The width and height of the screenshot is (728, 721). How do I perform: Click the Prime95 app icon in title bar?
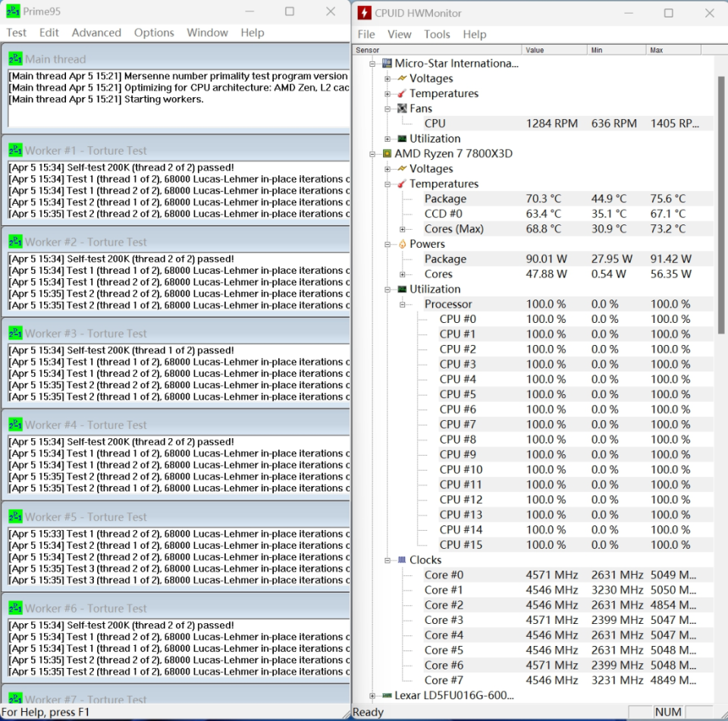click(x=14, y=12)
